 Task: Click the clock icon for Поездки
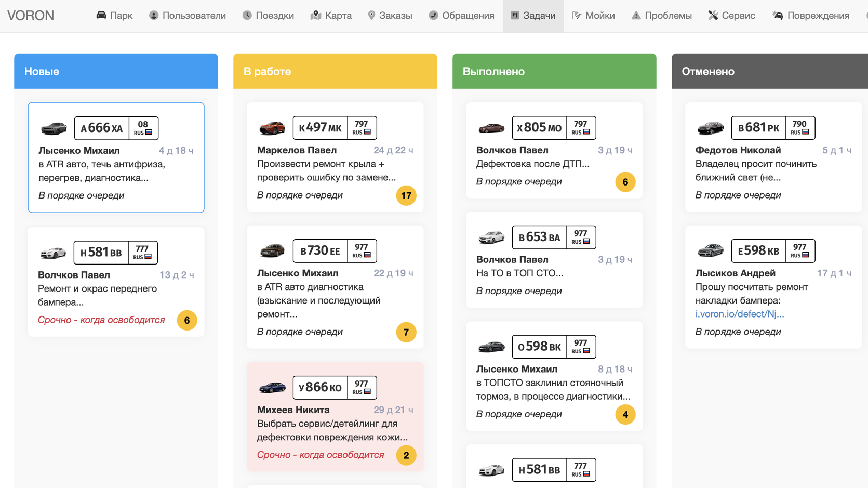coord(247,15)
